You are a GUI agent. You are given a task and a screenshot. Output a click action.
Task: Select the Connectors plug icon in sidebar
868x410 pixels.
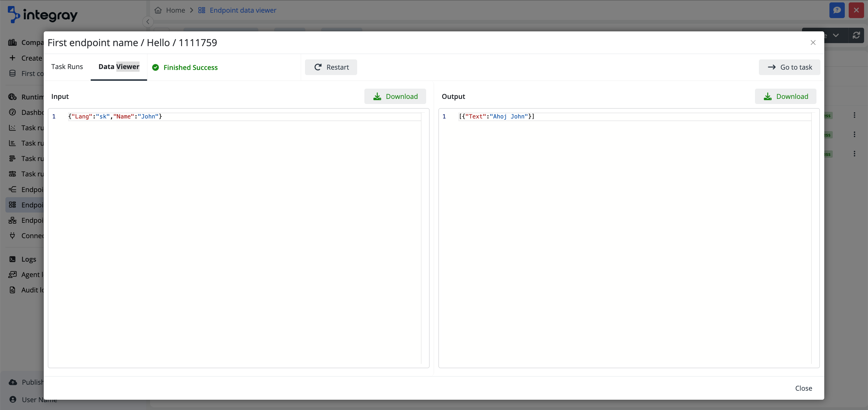pyautogui.click(x=12, y=235)
